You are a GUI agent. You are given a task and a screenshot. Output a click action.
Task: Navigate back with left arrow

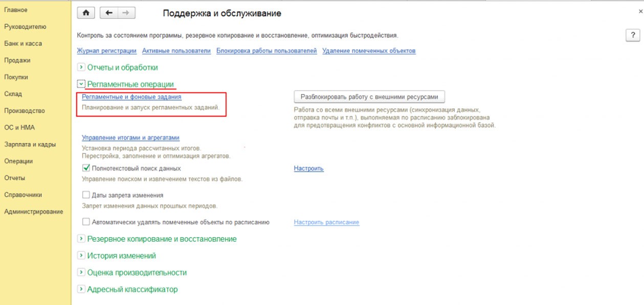[108, 13]
